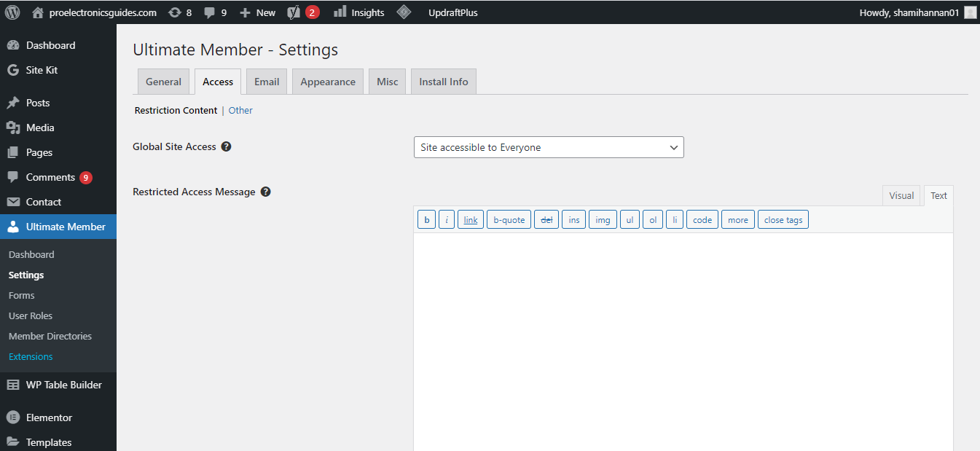Insert ordered list with ol button

653,219
